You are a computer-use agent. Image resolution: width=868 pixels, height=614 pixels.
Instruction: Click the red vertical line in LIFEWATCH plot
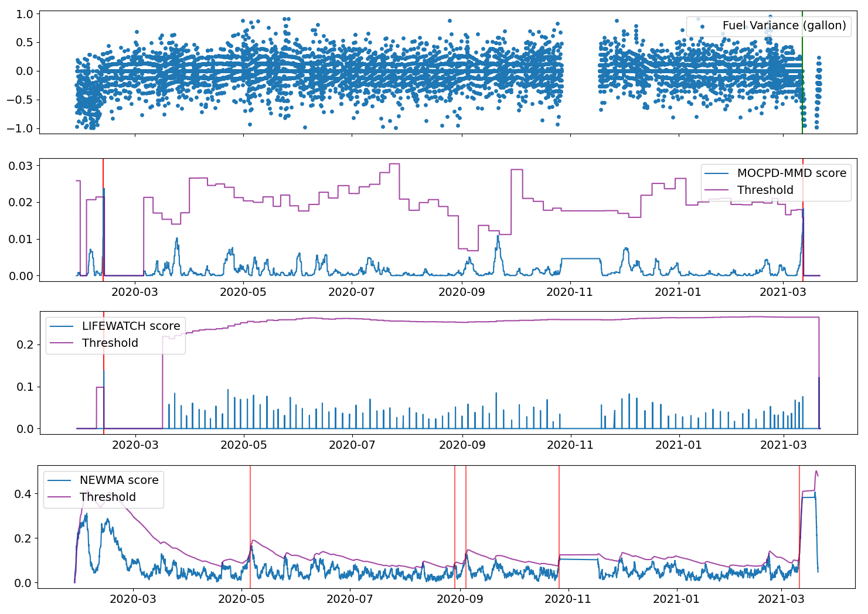coord(103,373)
